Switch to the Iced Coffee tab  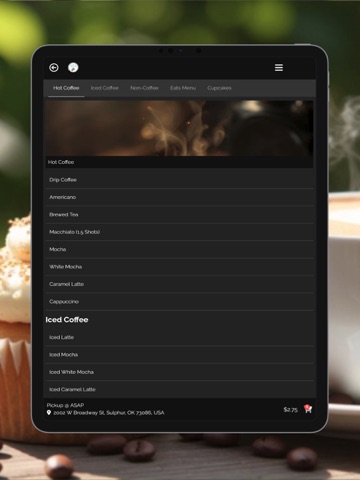105,88
